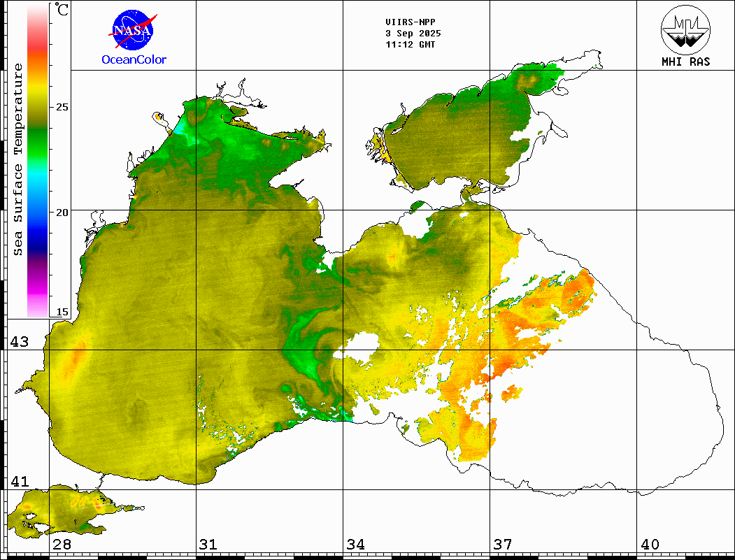The height and width of the screenshot is (560, 735).
Task: Click latitude label 43
Action: pyautogui.click(x=18, y=342)
